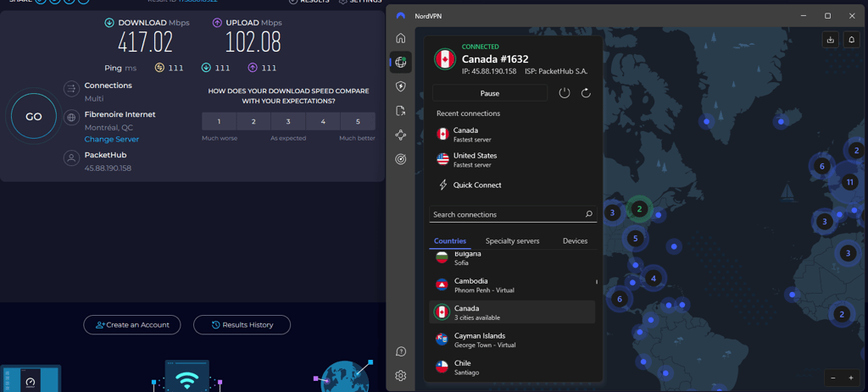Click the 417.02 download speed value
Viewport: 868px width, 392px height.
[146, 42]
